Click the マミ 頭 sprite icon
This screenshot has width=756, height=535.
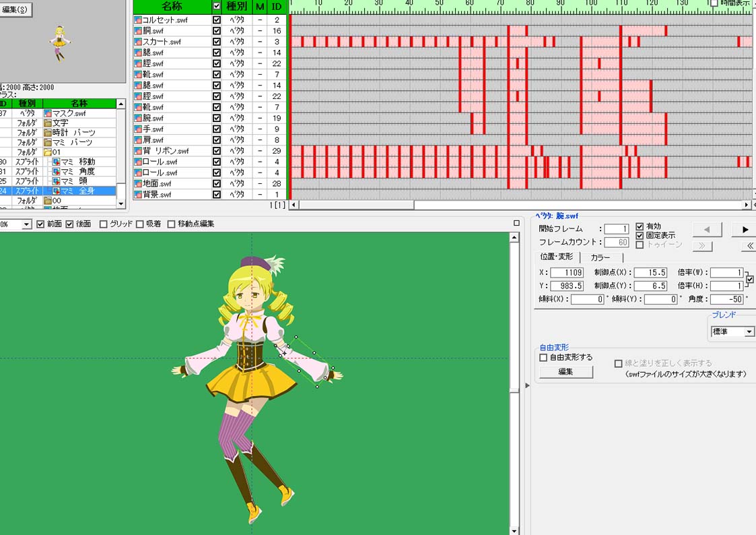pos(56,181)
